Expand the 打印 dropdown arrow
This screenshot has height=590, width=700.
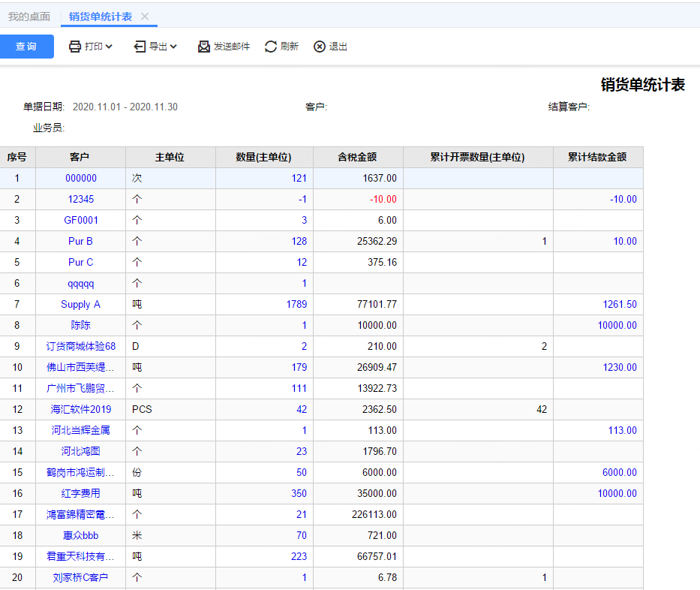coord(109,47)
